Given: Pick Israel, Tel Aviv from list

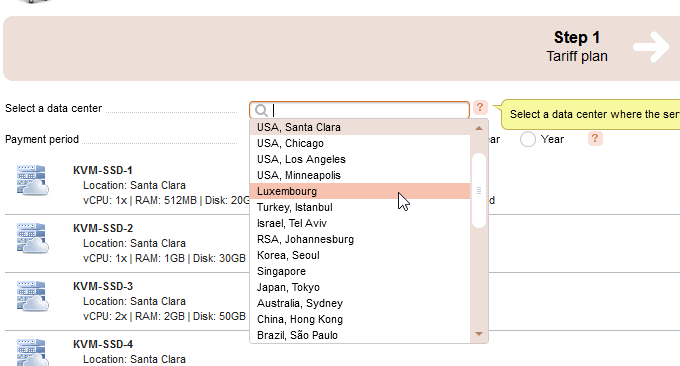Looking at the screenshot, I should [x=360, y=223].
